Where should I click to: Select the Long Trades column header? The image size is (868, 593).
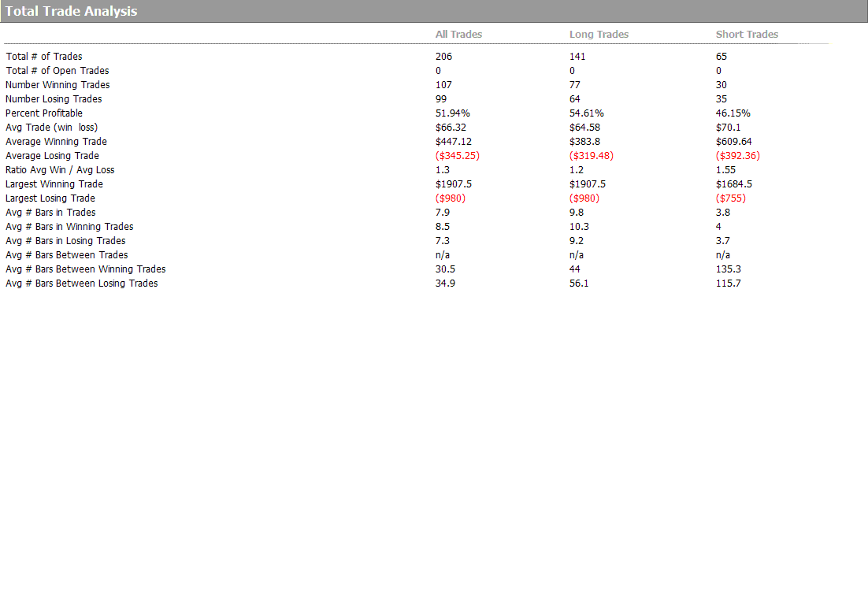599,35
